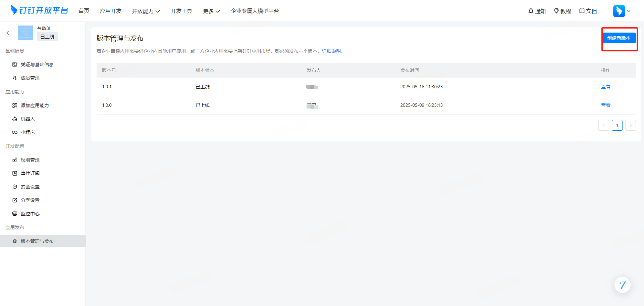Open the tutorial lightbulb icon in header
Screen dimensions: 644x306
click(x=556, y=11)
